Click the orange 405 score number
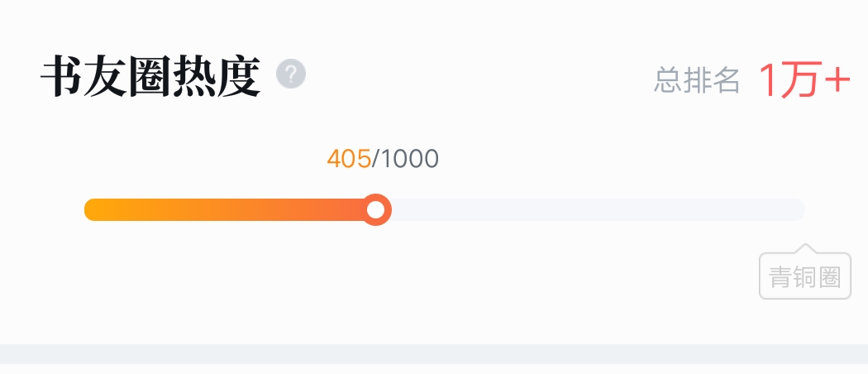This screenshot has height=374, width=868. [x=349, y=159]
